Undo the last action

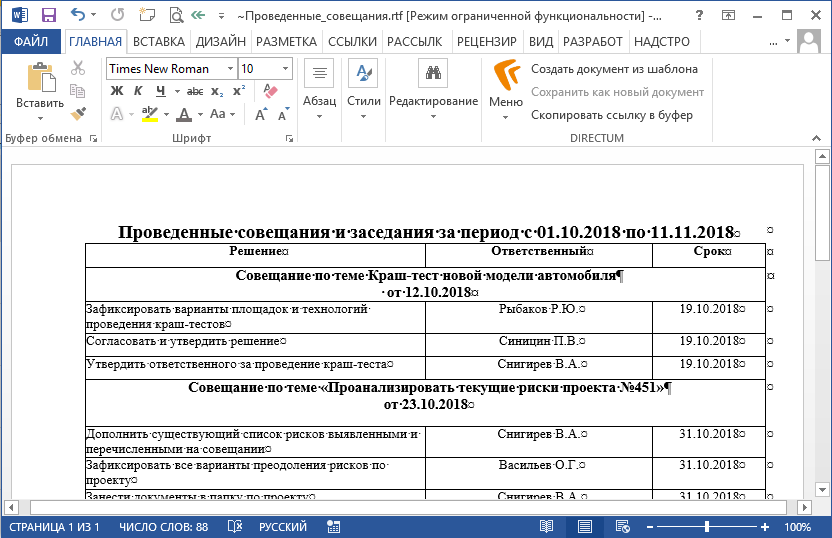78,15
